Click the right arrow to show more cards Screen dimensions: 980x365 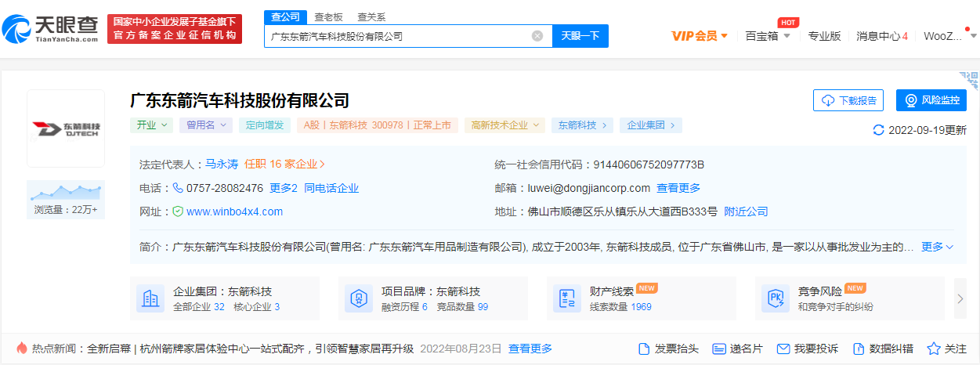pyautogui.click(x=960, y=298)
